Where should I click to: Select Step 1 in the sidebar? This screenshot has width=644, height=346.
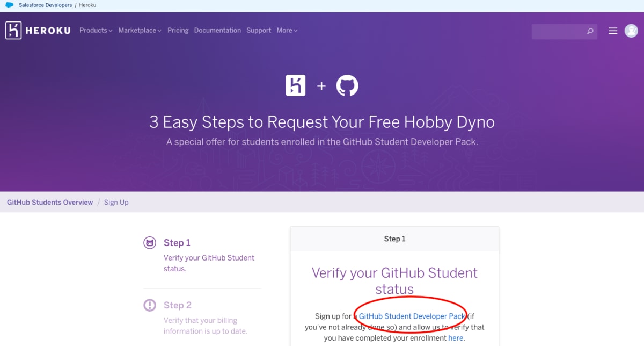click(177, 243)
